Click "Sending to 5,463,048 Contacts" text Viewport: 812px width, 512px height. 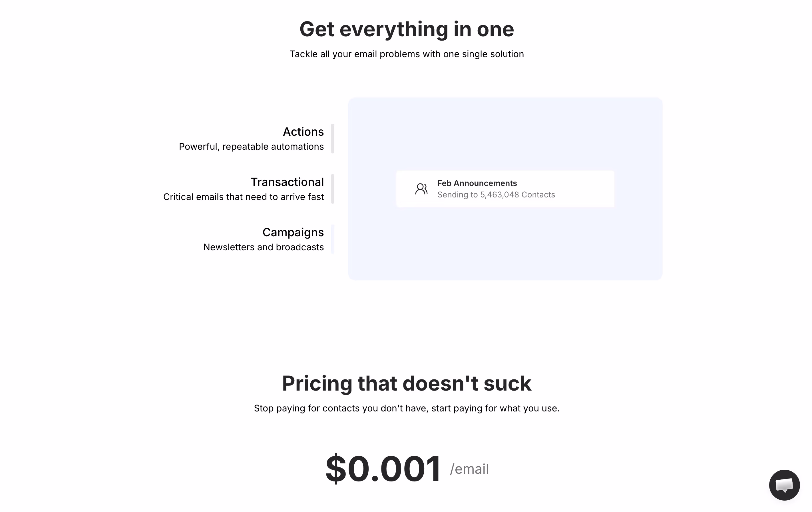click(496, 195)
